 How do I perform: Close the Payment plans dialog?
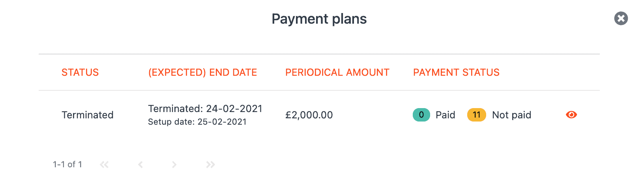621,18
